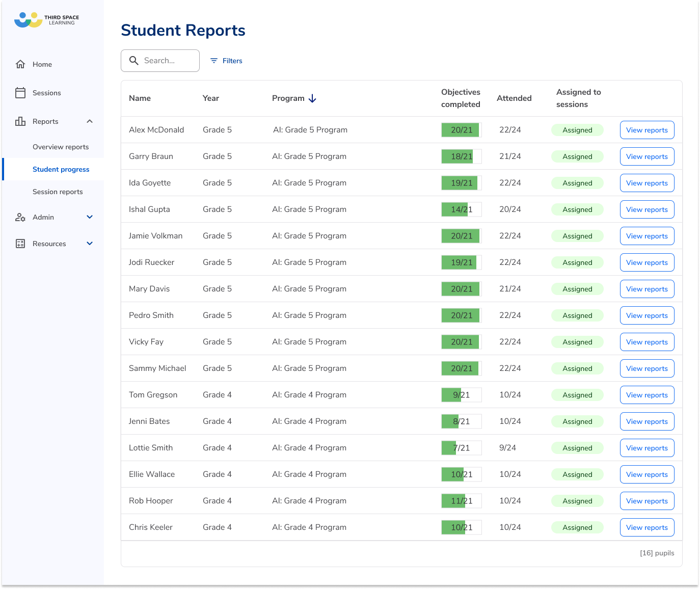Open Admin via its user icon

pos(20,217)
